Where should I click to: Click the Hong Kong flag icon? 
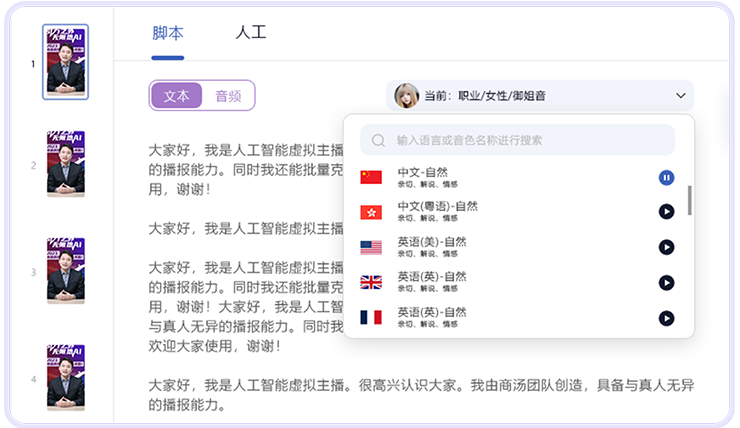click(371, 212)
